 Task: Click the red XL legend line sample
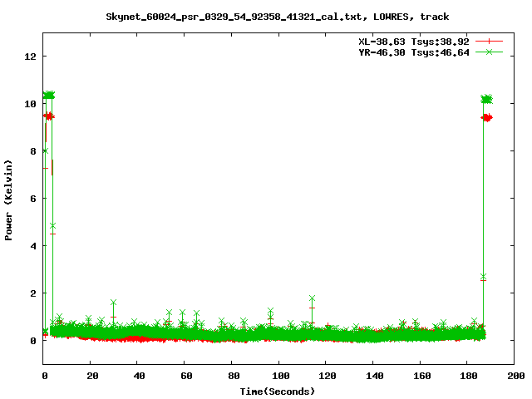click(x=489, y=42)
